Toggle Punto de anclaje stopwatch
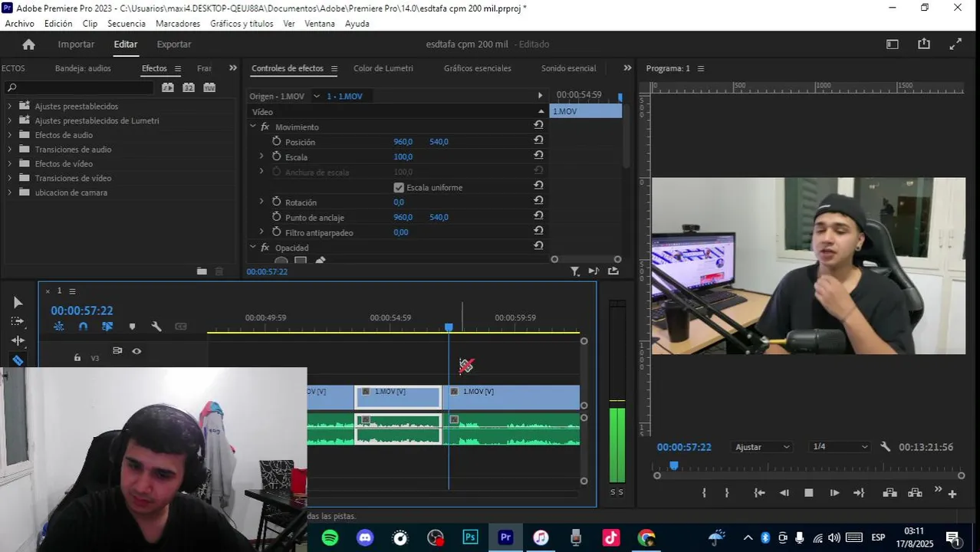Viewport: 980px width, 552px height. pos(277,217)
